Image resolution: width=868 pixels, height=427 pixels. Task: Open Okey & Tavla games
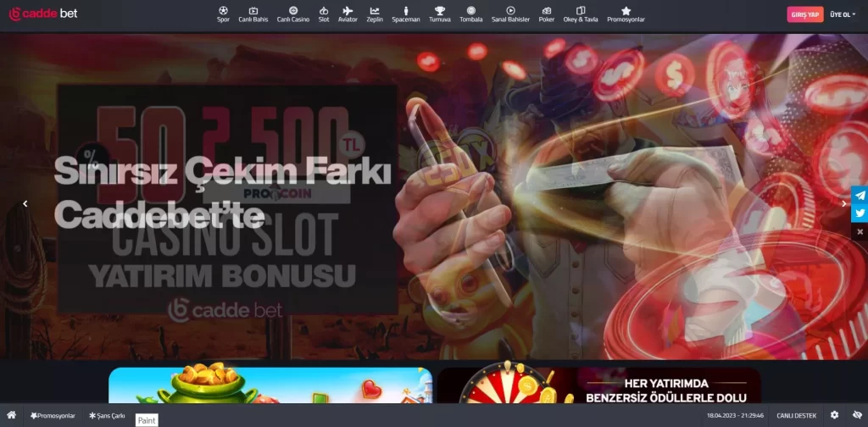click(581, 14)
